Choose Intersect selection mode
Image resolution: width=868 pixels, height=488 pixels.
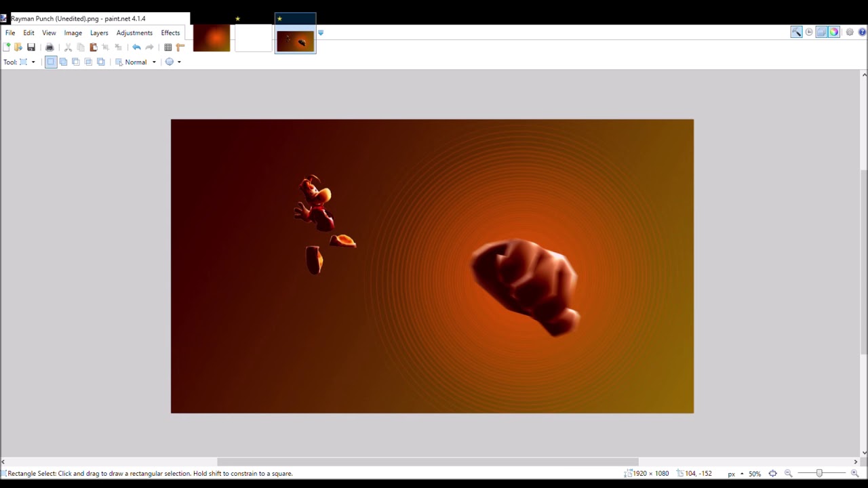[88, 62]
